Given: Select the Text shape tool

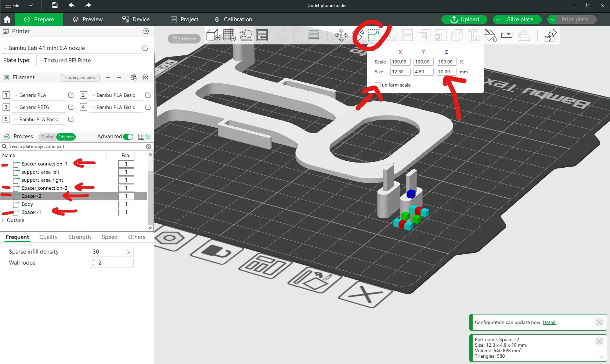Looking at the screenshot, I should click(x=473, y=35).
